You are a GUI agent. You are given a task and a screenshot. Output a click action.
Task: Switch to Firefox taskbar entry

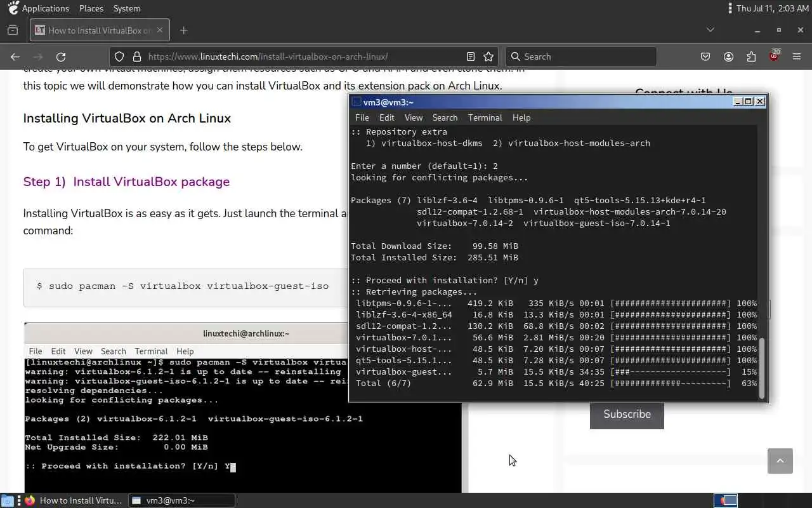coord(74,500)
